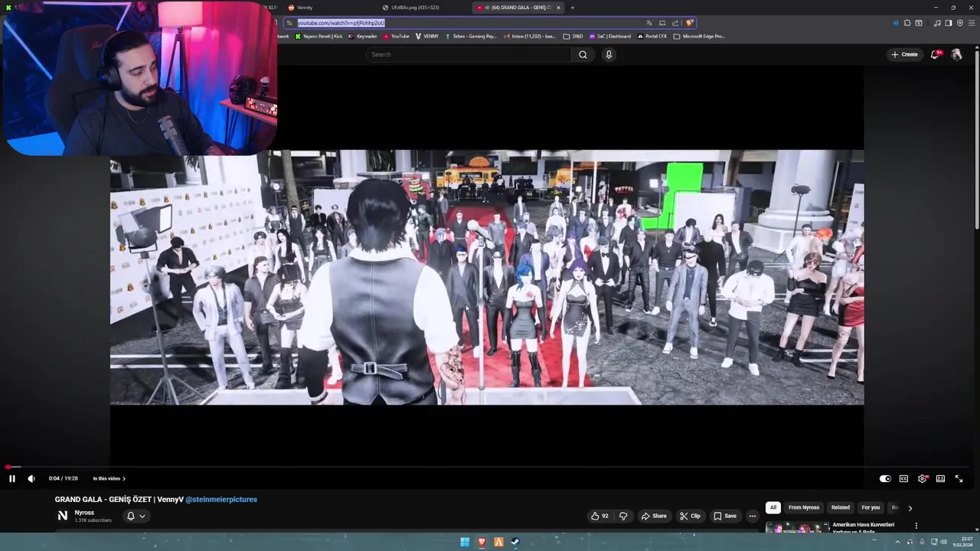This screenshot has height=551, width=980.
Task: Toggle closed captions (CC) button
Action: [x=903, y=478]
